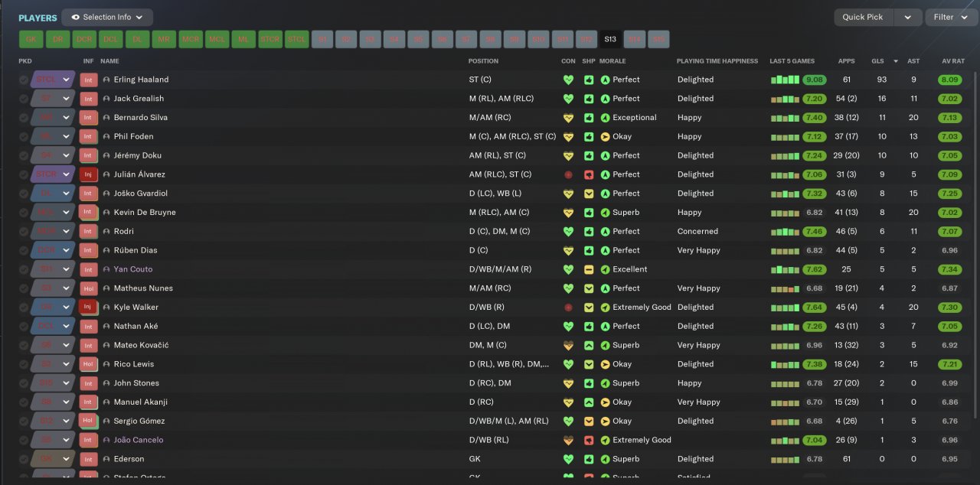Select the MCL position tab
The height and width of the screenshot is (485, 980).
(217, 39)
